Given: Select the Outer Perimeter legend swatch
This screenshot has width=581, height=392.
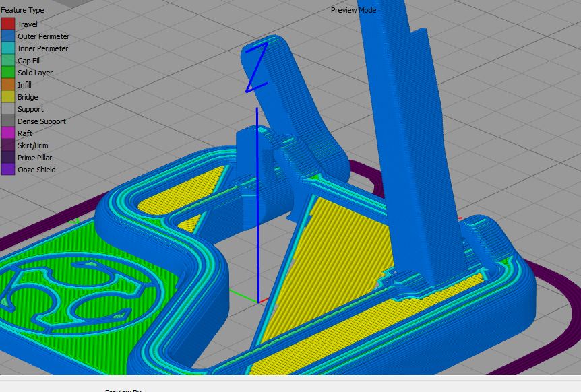Looking at the screenshot, I should [8, 36].
